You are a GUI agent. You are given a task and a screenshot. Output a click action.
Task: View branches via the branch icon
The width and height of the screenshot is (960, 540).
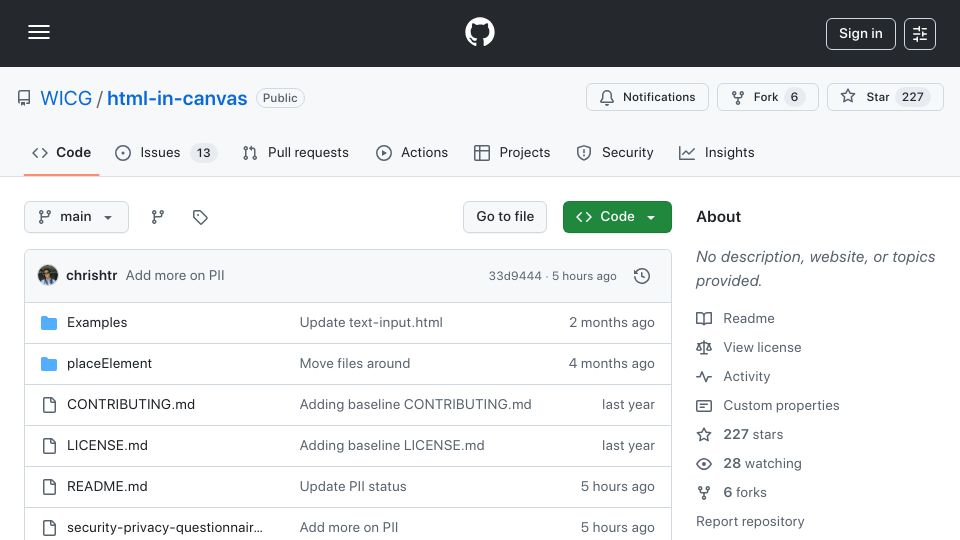coord(158,217)
